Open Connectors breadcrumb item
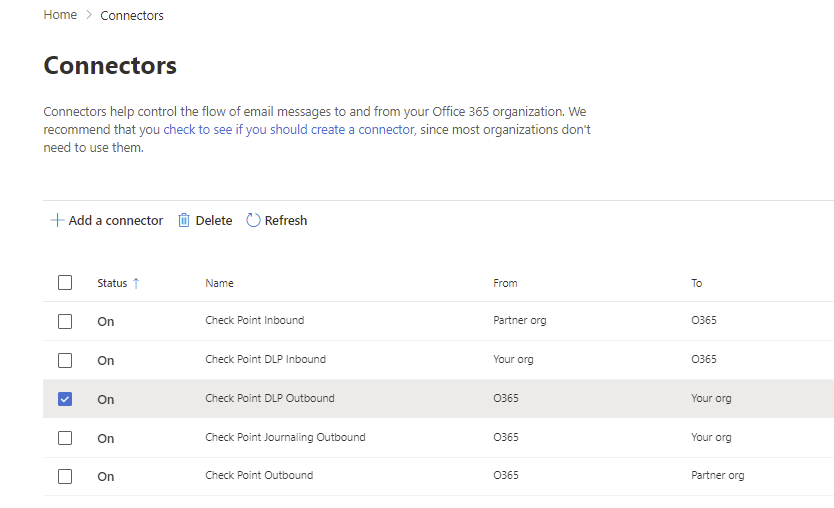Image resolution: width=834 pixels, height=508 pixels. (132, 15)
